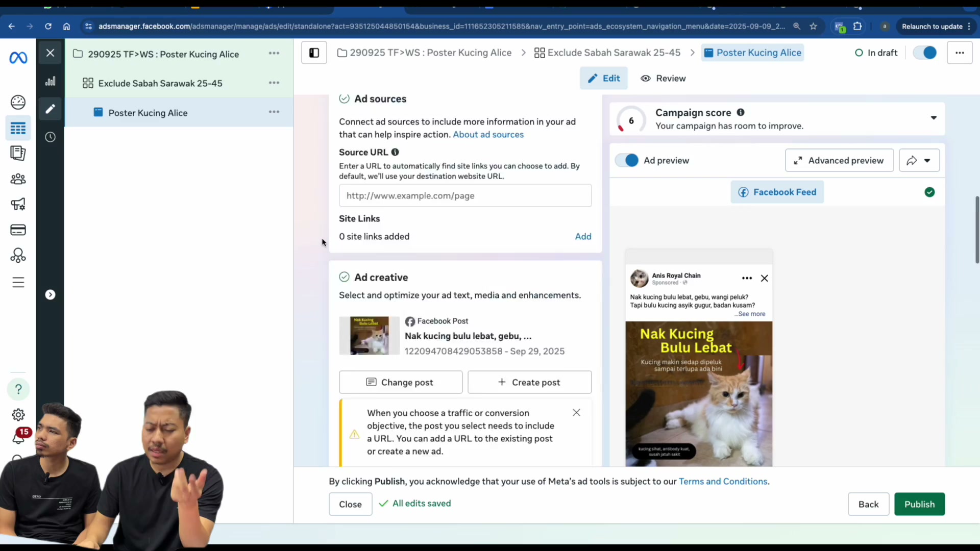This screenshot has width=980, height=551.
Task: Open more options for Exclude Sabah Sarawak 25-45
Action: coord(274,83)
